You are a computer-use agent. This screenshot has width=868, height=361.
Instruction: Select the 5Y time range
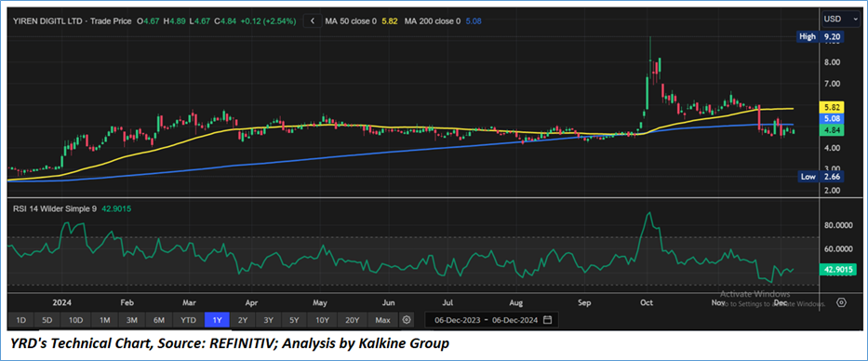coord(295,320)
